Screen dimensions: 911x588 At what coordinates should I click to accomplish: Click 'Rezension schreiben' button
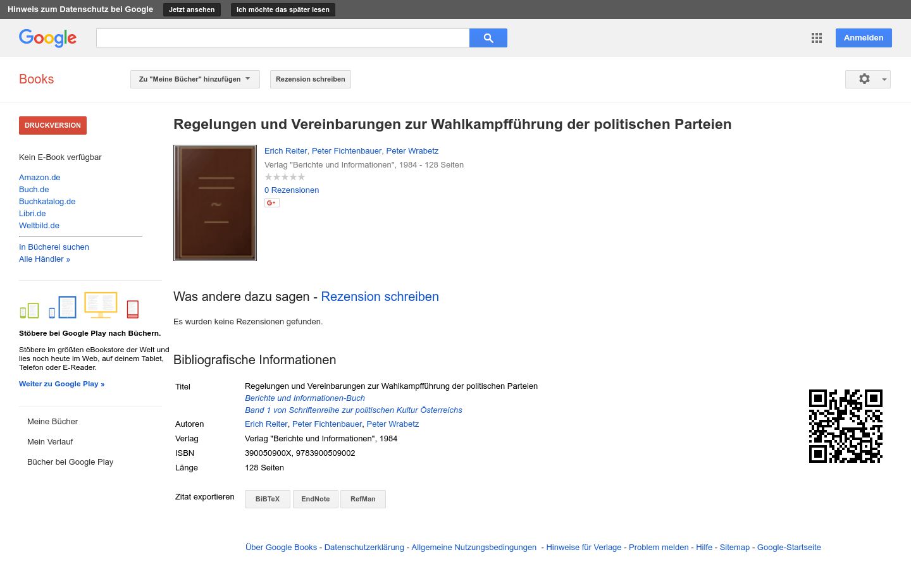[311, 79]
